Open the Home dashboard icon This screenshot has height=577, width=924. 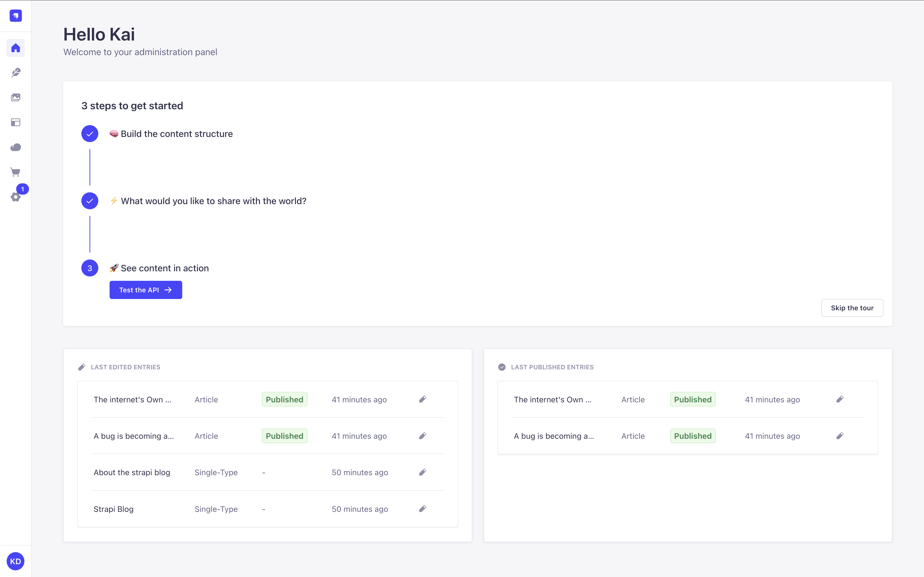16,48
